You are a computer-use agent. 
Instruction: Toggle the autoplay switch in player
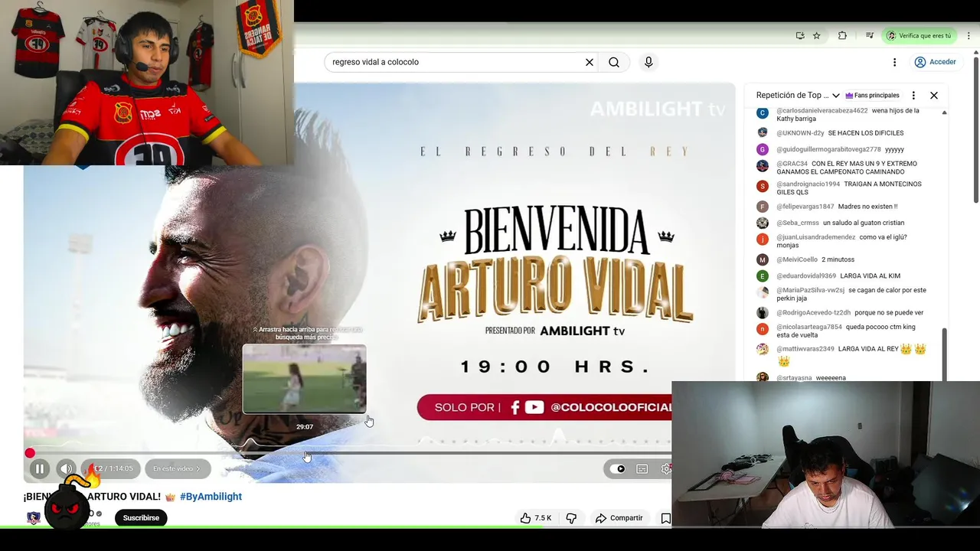[617, 469]
